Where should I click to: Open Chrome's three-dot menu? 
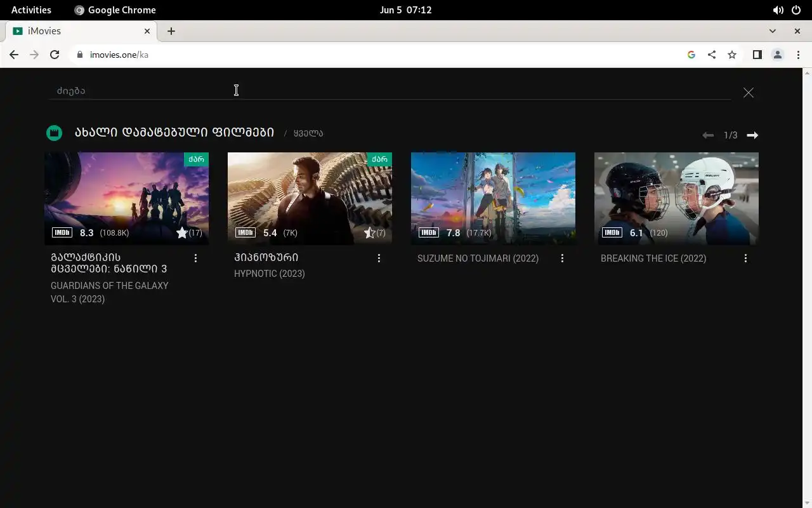tap(798, 55)
